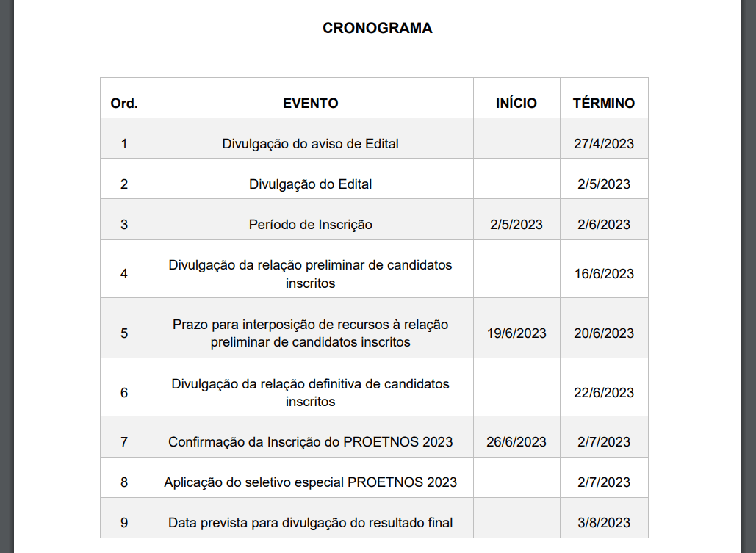The image size is (756, 553).
Task: Click final result date 3/8/2023
Action: point(604,523)
